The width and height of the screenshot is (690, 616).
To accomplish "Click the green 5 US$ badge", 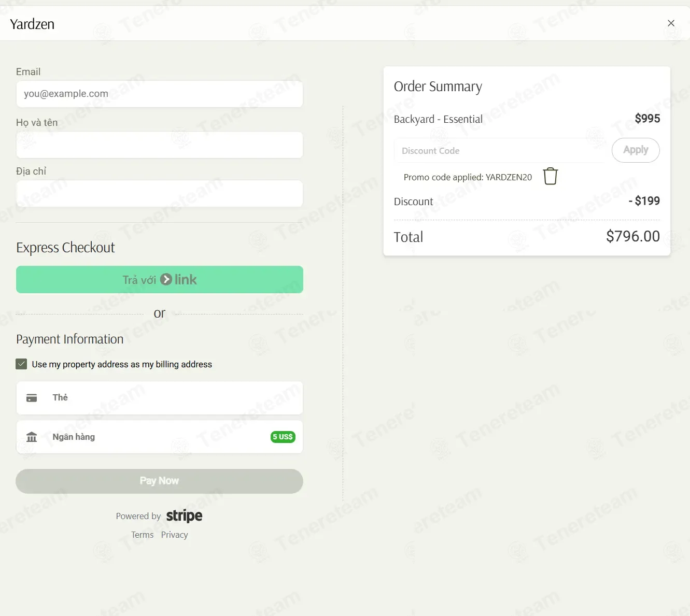I will click(x=283, y=437).
